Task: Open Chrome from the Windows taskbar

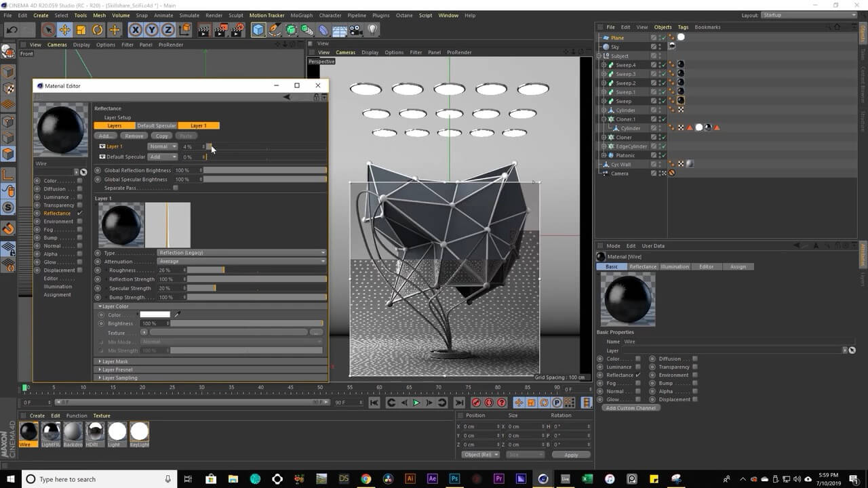Action: [x=366, y=479]
